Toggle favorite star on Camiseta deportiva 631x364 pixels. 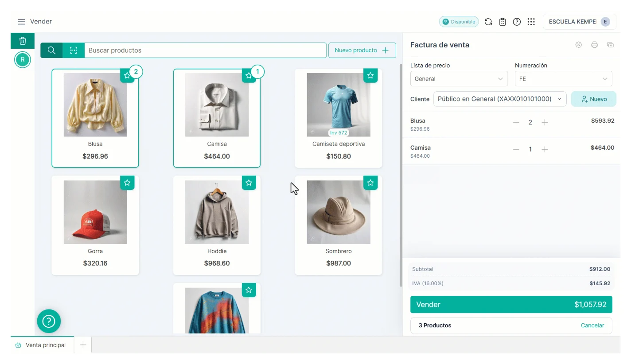[370, 76]
